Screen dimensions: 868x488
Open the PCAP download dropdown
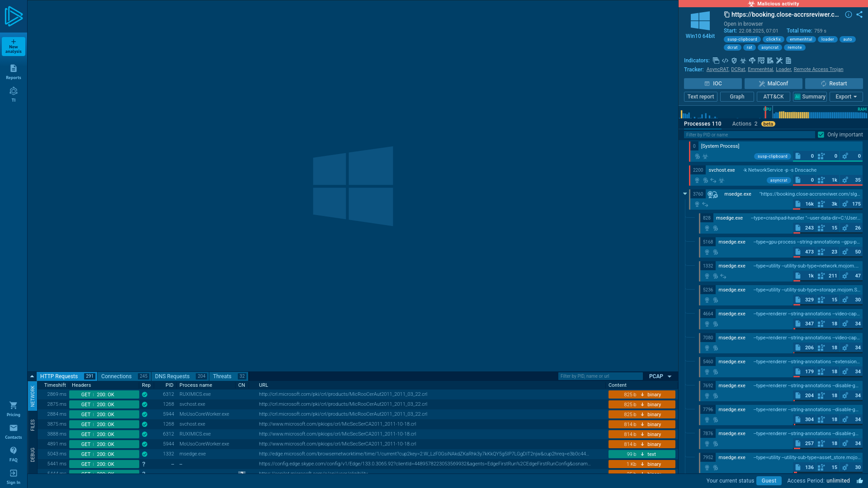(660, 376)
